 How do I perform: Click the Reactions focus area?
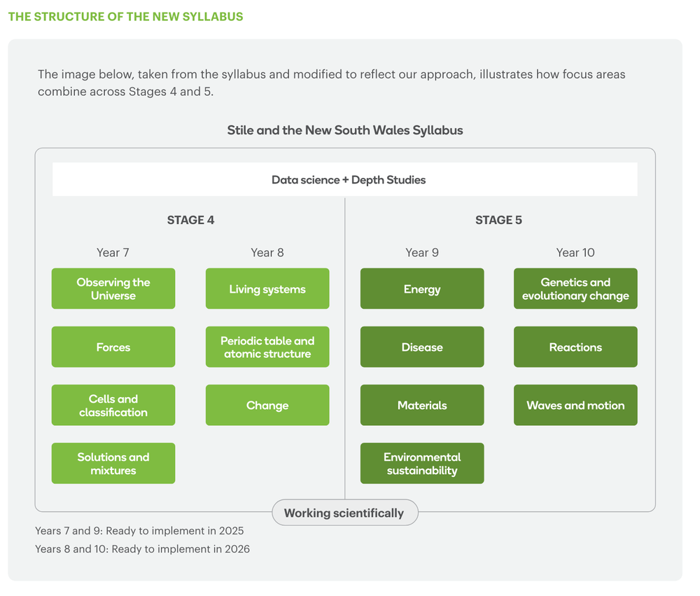pyautogui.click(x=575, y=347)
